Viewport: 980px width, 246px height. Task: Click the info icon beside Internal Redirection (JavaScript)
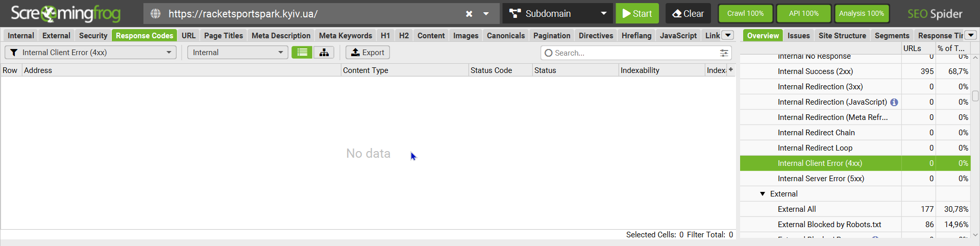[894, 102]
